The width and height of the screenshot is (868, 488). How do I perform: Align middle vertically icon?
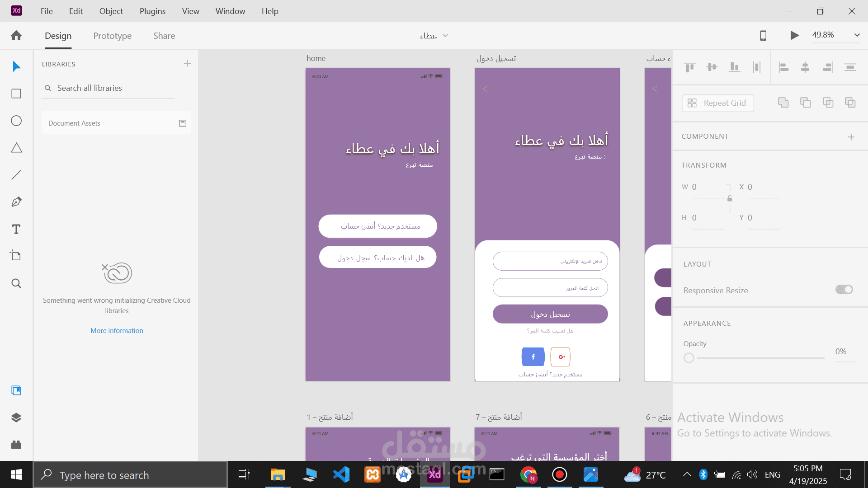[x=712, y=67]
